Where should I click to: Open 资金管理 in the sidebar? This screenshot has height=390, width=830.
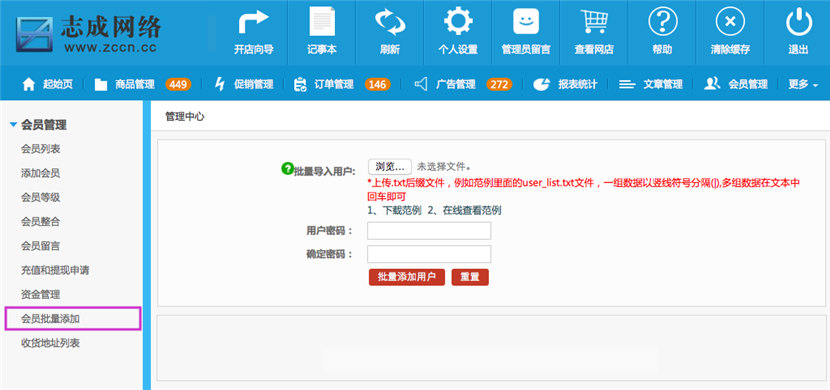tap(41, 295)
